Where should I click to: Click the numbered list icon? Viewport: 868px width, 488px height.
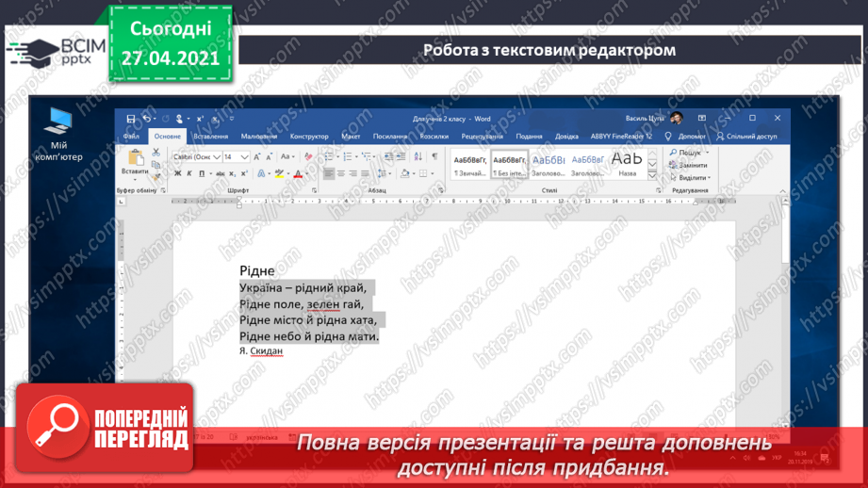coord(347,157)
